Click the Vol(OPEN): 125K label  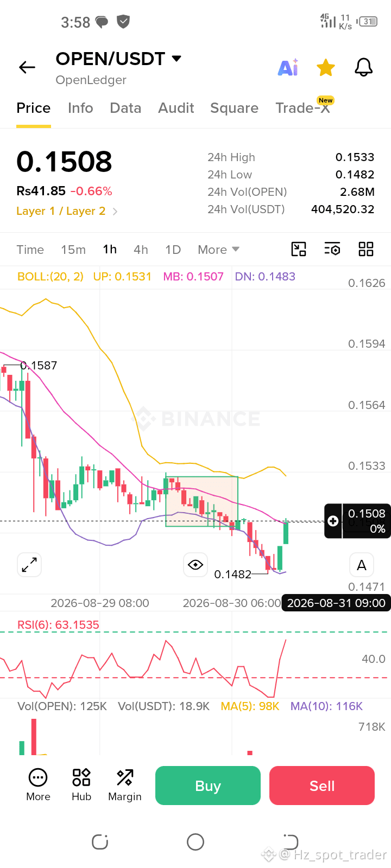pos(62,706)
